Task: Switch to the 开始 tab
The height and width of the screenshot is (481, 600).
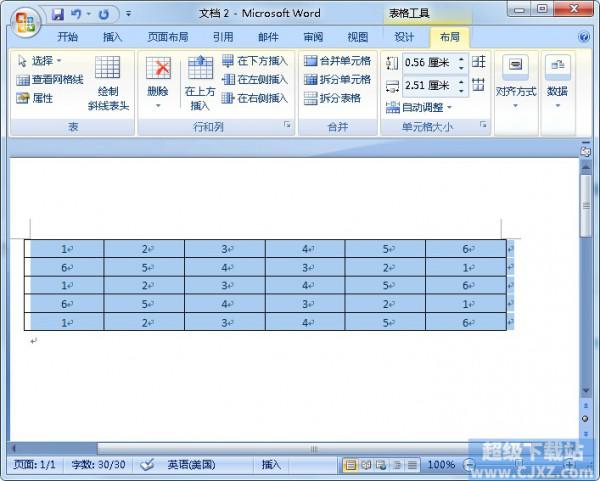Action: 68,37
